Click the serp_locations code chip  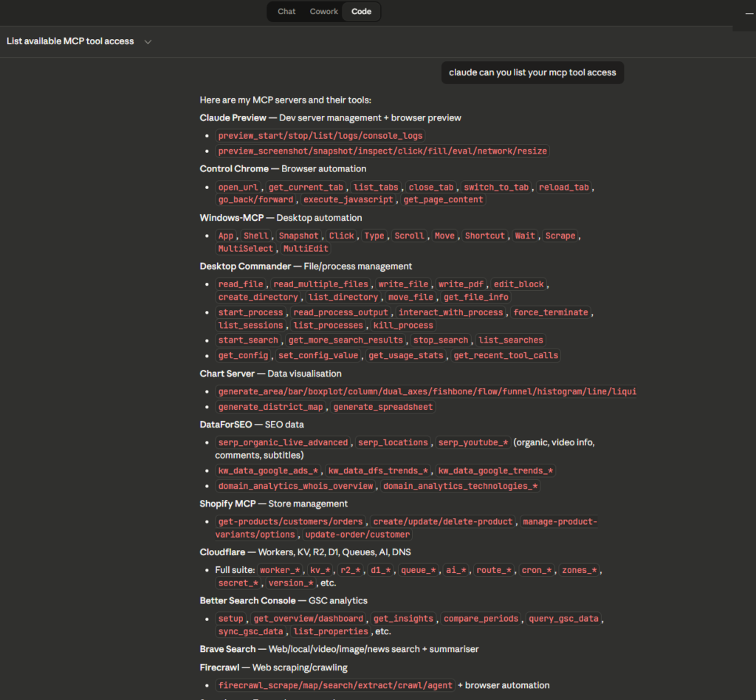pos(393,443)
